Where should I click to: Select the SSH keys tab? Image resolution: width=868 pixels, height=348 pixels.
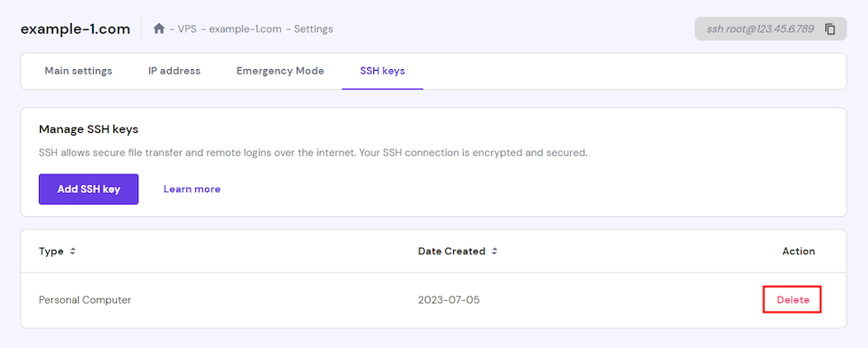pyautogui.click(x=382, y=71)
